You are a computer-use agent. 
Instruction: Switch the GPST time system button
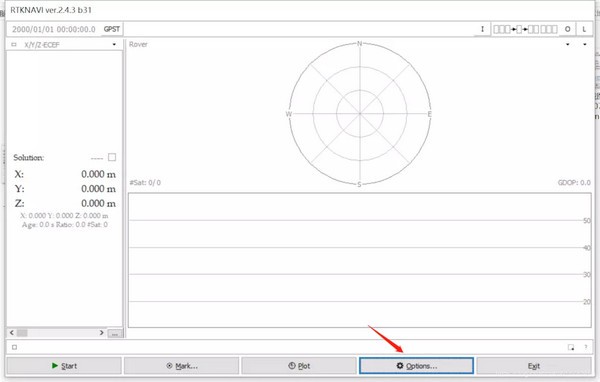(112, 29)
